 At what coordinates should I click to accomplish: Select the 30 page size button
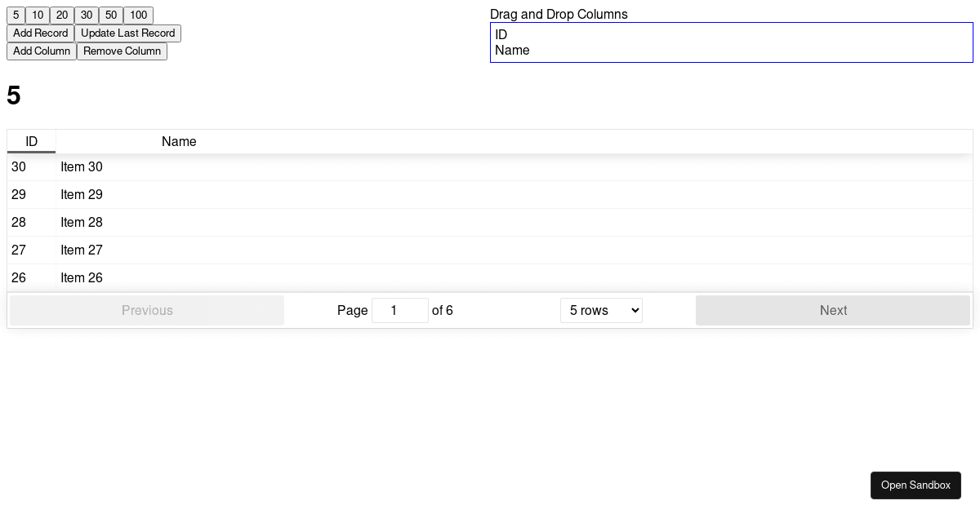(87, 16)
